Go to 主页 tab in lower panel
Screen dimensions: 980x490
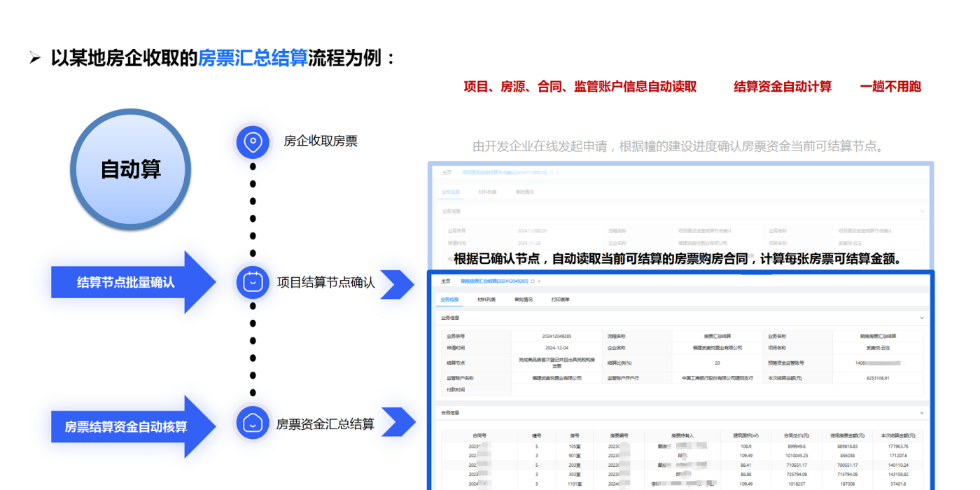446,281
